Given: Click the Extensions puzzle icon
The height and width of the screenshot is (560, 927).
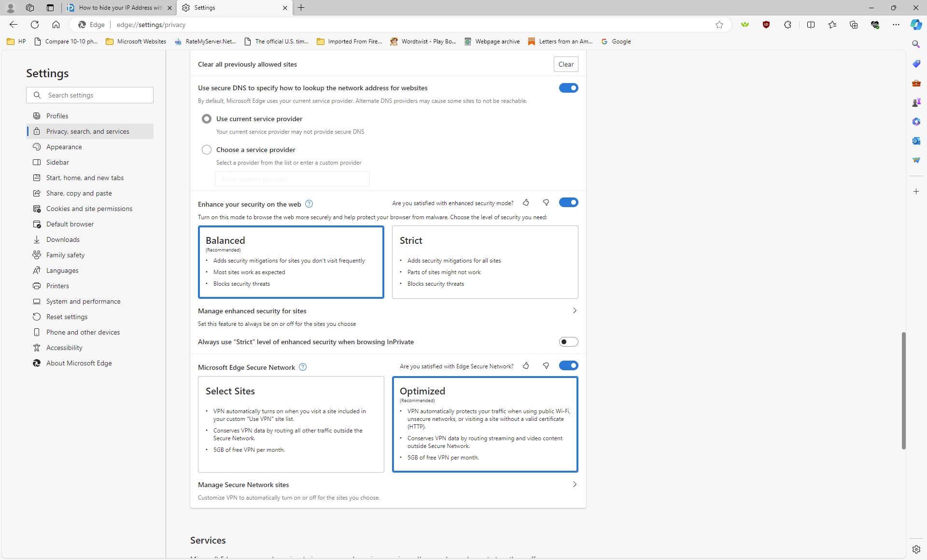Looking at the screenshot, I should tap(787, 25).
